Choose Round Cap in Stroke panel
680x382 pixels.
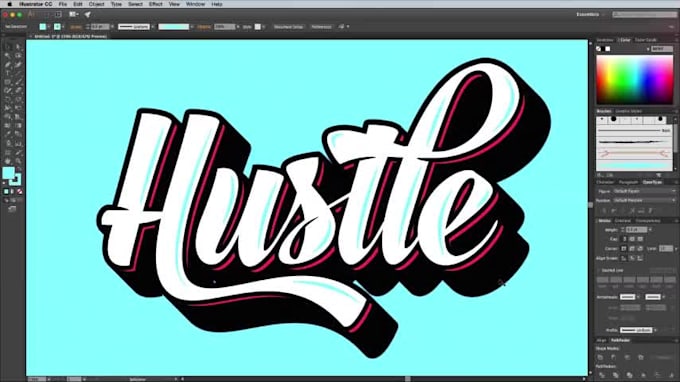pos(632,239)
